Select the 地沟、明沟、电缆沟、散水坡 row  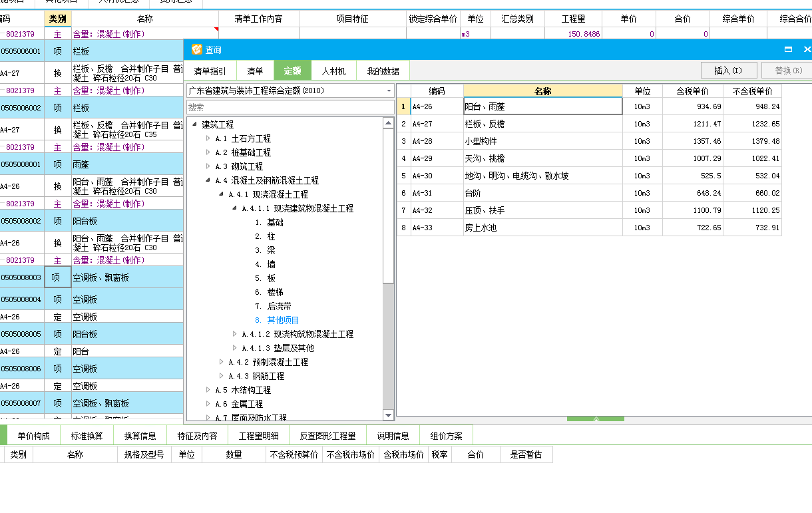coord(590,176)
